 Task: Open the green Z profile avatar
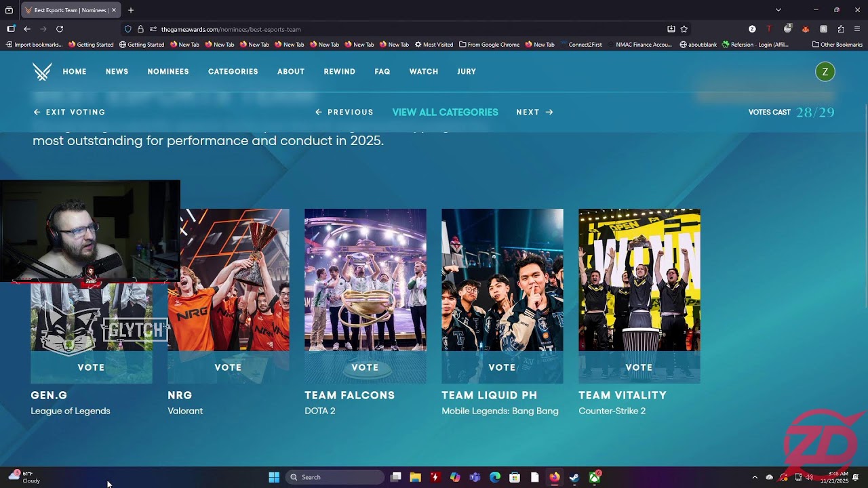[825, 71]
